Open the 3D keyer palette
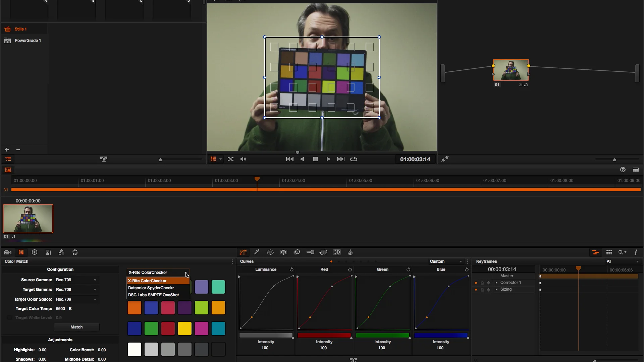Viewport: 644px width, 362px height. point(337,252)
